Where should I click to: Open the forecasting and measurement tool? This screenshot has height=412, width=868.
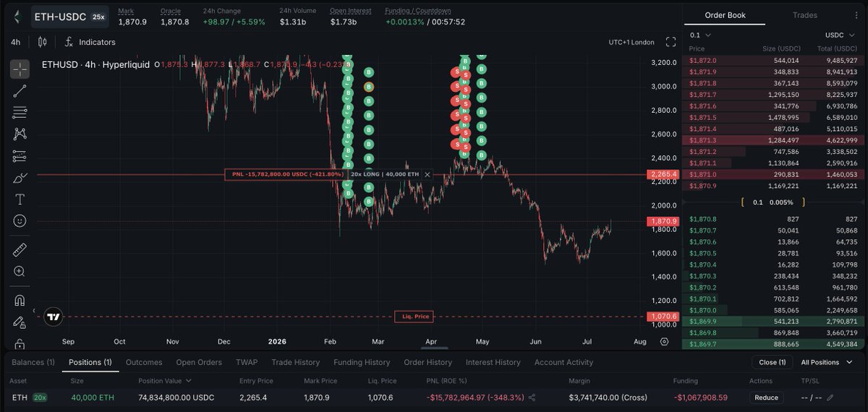point(20,156)
